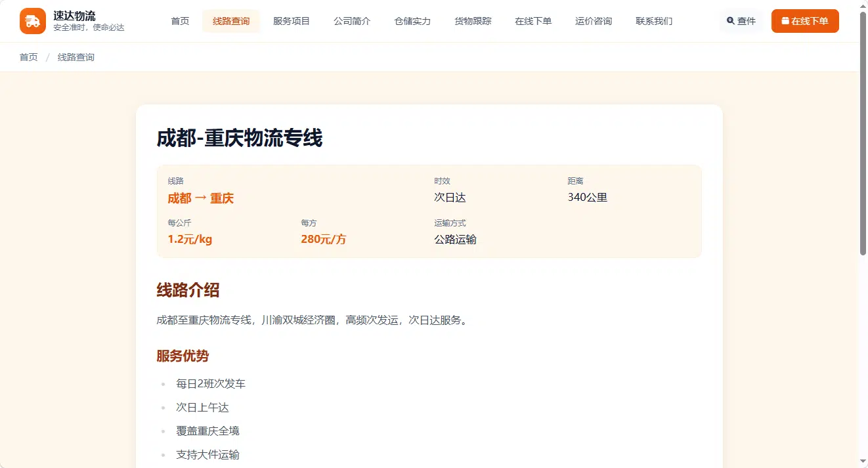Click the 线路查询 breadcrumb link

pyautogui.click(x=76, y=57)
